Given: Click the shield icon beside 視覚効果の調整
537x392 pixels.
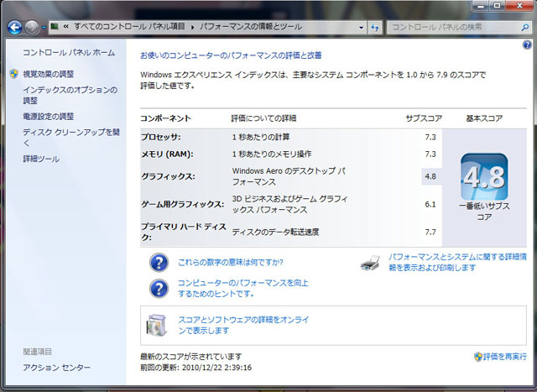Looking at the screenshot, I should 14,74.
